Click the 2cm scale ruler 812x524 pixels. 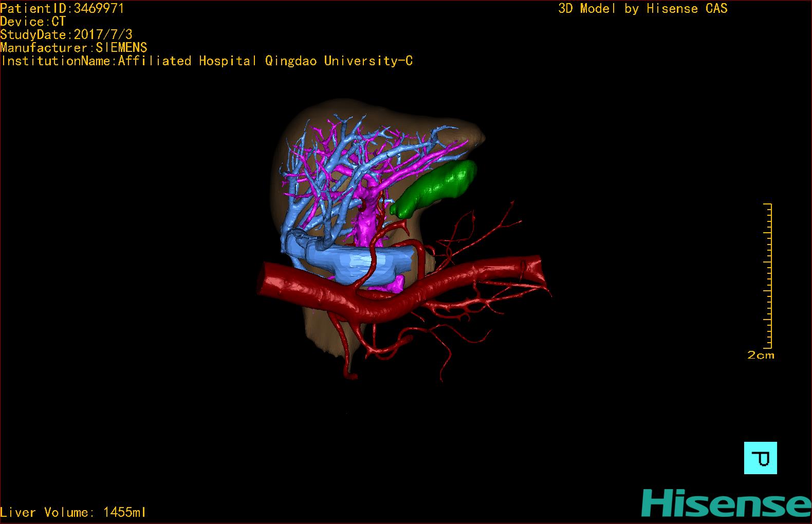click(768, 276)
